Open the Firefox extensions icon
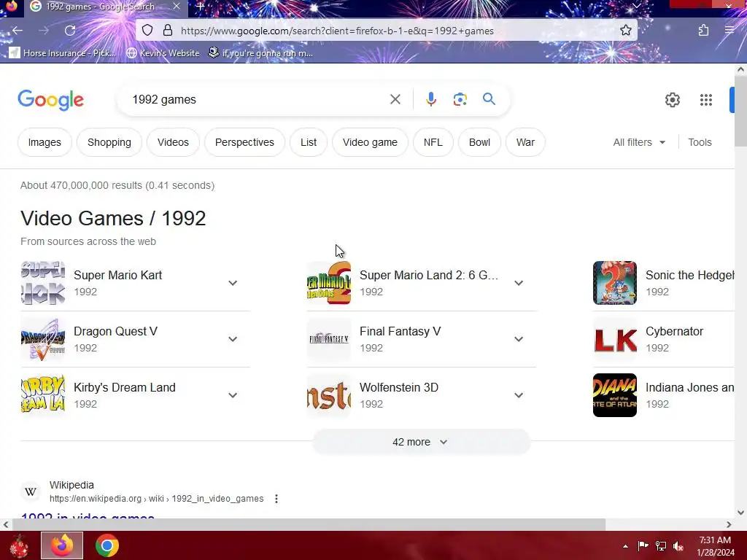747x560 pixels. point(703,31)
